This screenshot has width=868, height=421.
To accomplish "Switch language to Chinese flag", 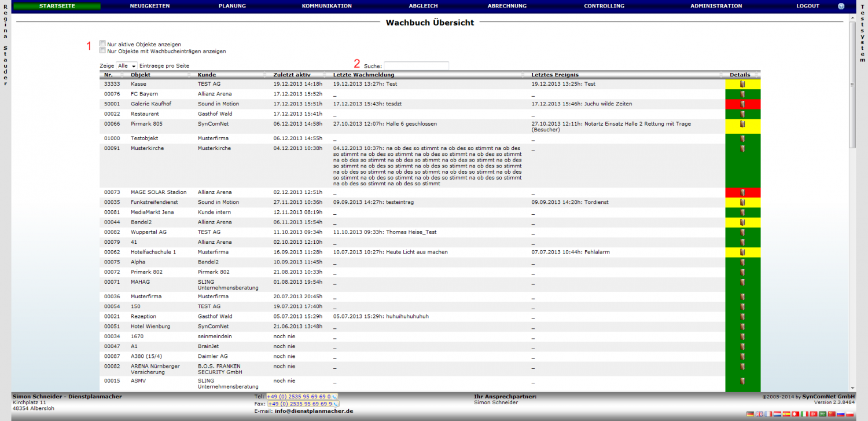I will (832, 414).
